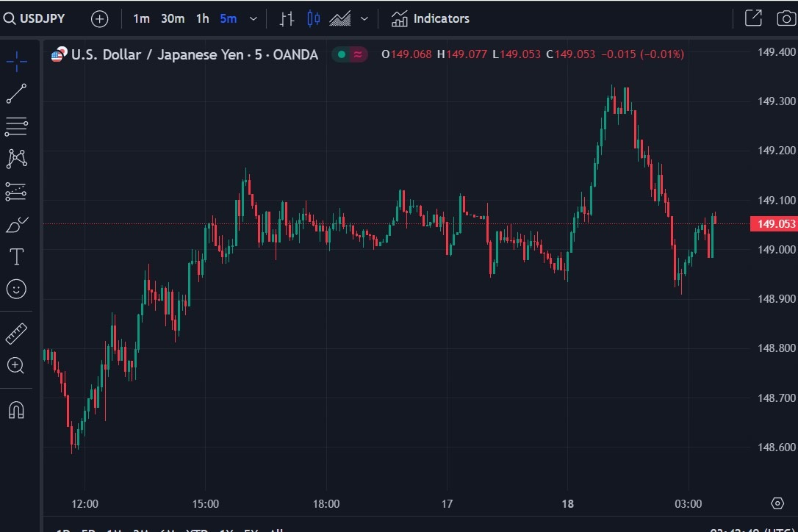Add symbol with the plus button

tap(100, 19)
